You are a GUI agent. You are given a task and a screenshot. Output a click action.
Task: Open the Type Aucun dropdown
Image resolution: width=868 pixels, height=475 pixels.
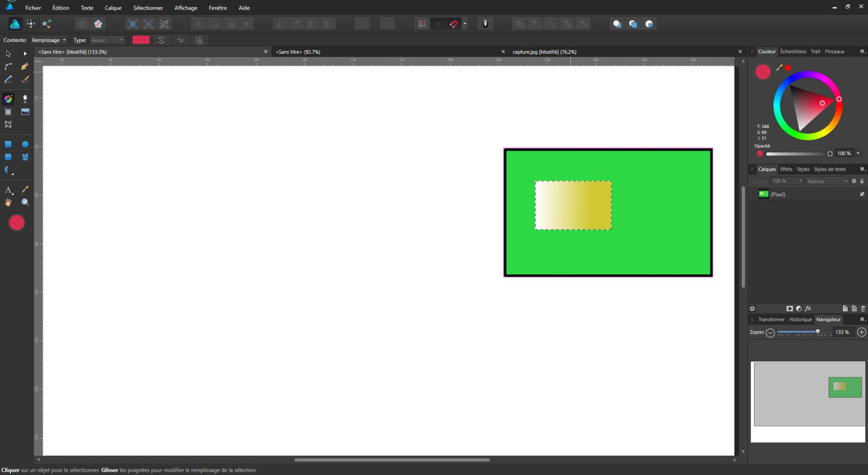(x=107, y=40)
